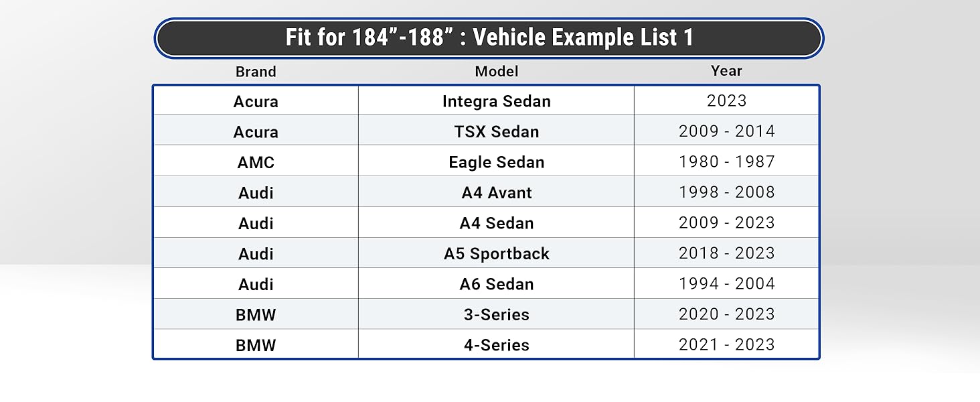The height and width of the screenshot is (402, 980).
Task: Click the Eagle Sedan model cell
Action: click(x=497, y=161)
